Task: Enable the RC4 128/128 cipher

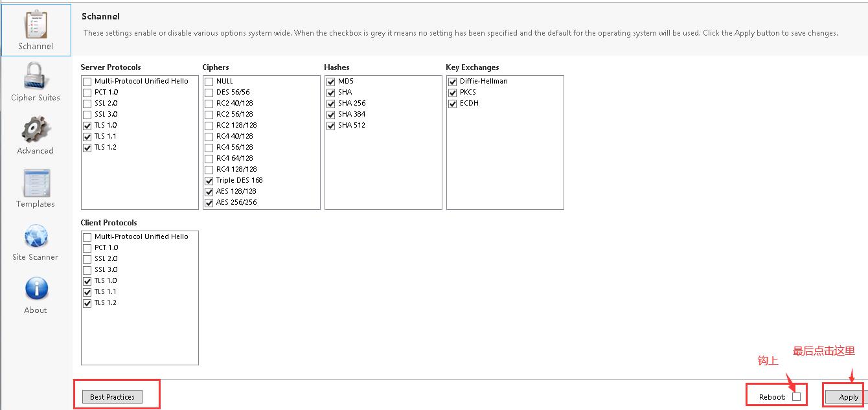Action: (209, 170)
